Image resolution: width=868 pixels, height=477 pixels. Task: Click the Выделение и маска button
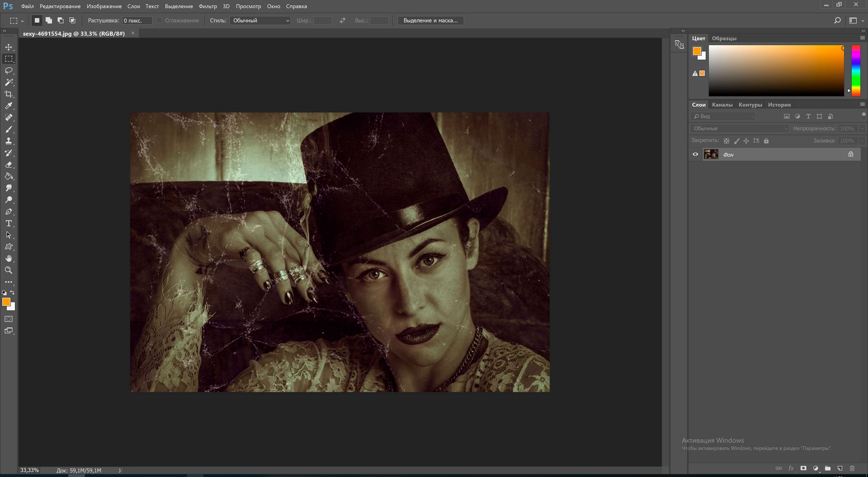click(x=430, y=20)
